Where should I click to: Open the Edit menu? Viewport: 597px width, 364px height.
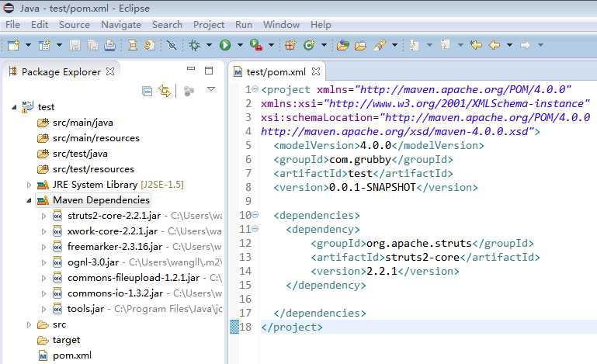[x=40, y=25]
